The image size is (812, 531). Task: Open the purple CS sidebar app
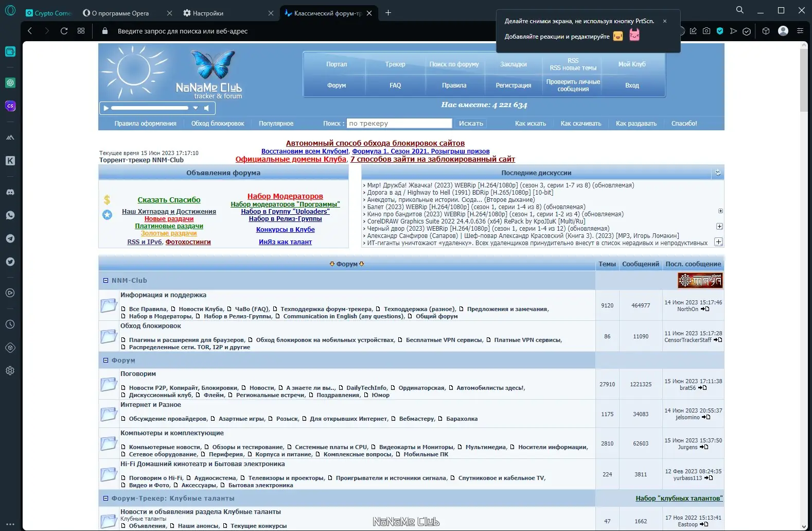point(10,106)
